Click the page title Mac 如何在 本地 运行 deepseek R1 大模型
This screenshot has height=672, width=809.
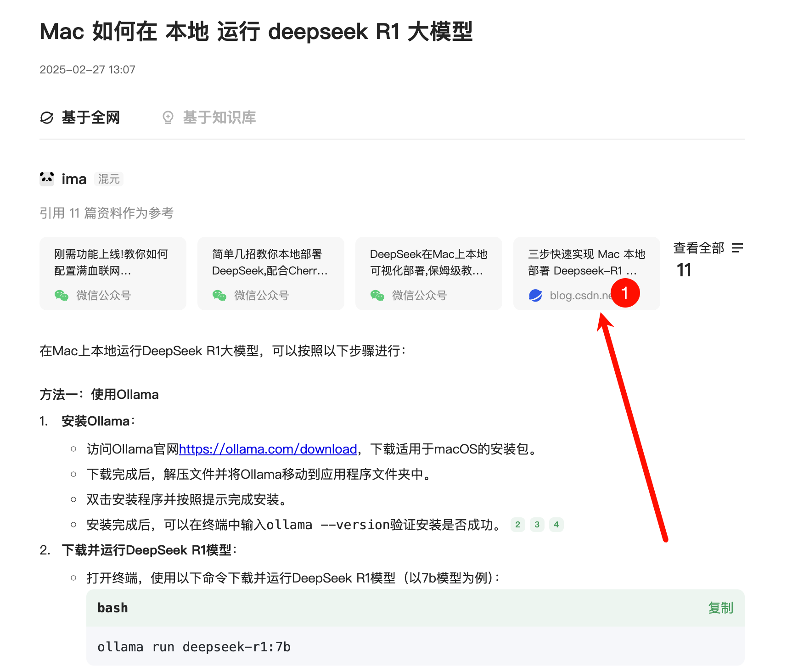pyautogui.click(x=256, y=32)
